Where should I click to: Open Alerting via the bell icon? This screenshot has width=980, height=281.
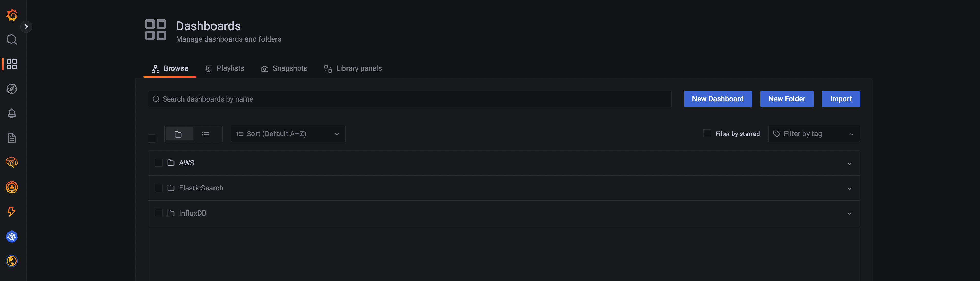click(x=12, y=113)
